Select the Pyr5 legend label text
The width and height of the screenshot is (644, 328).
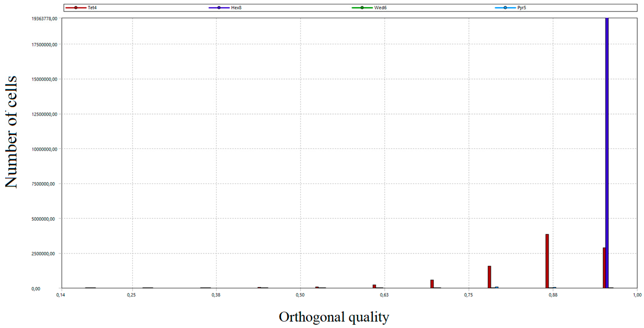tap(522, 8)
